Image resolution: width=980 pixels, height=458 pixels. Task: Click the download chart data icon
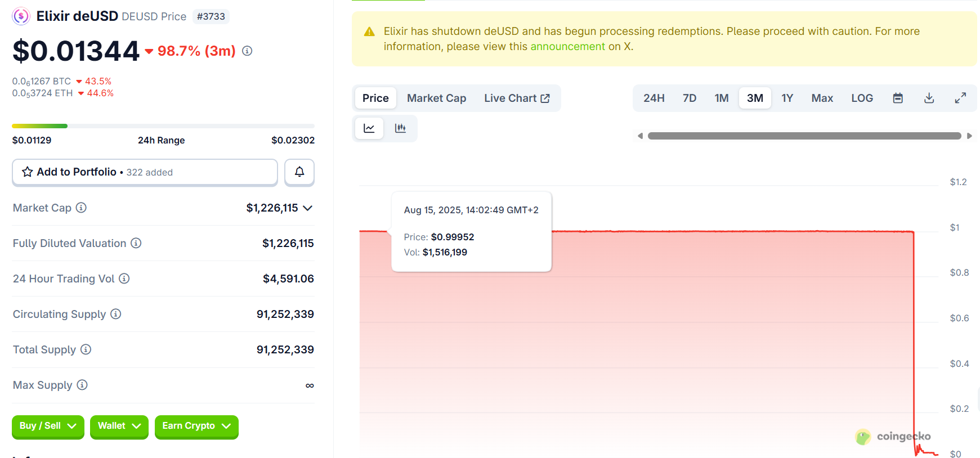[929, 98]
